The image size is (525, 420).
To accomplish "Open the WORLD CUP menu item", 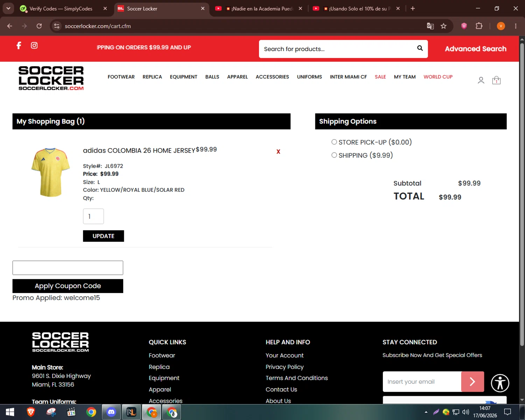I will click(438, 77).
